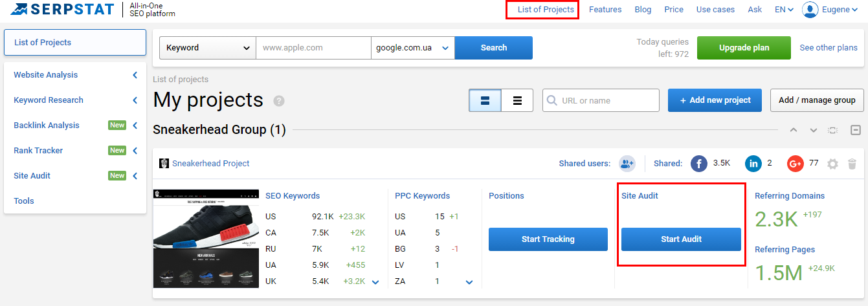Move the Sneakerhead Group down with the arrow
The height and width of the screenshot is (306, 868).
(814, 130)
